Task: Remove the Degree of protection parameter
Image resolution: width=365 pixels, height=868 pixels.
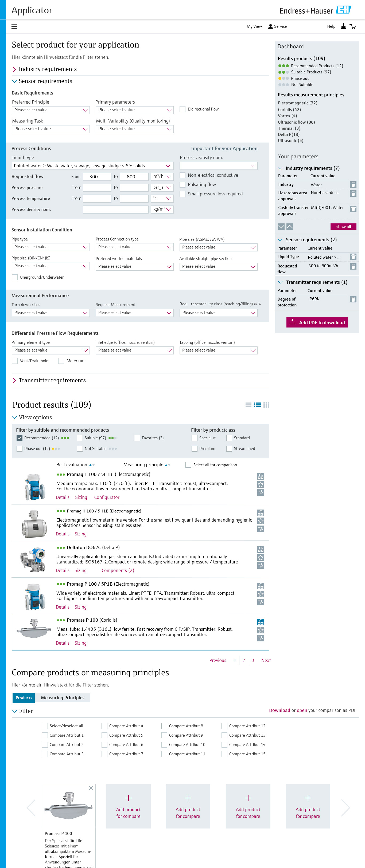Action: 353,299
